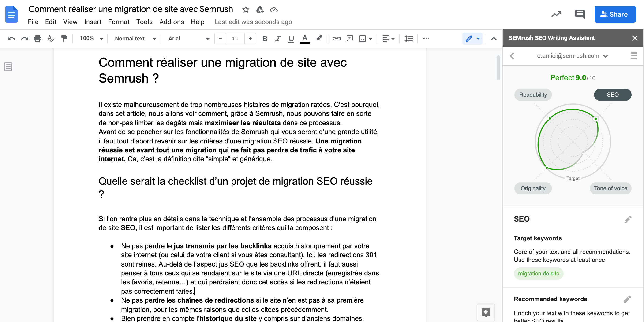Click the Share button
This screenshot has width=644, height=322.
(615, 14)
